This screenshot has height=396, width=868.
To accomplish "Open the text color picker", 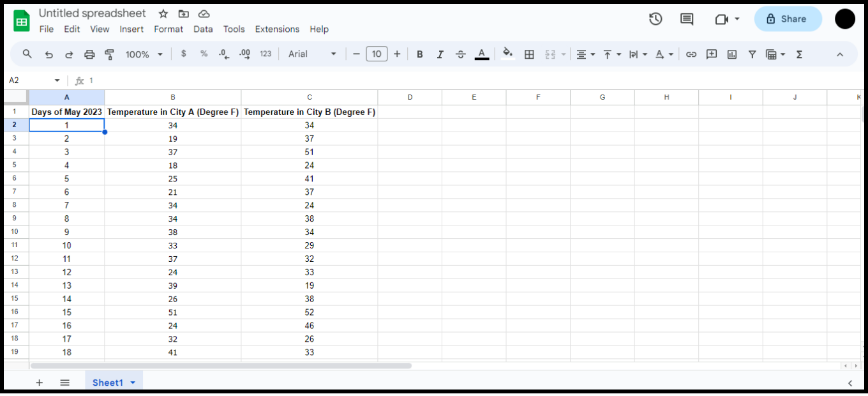I will (x=482, y=54).
